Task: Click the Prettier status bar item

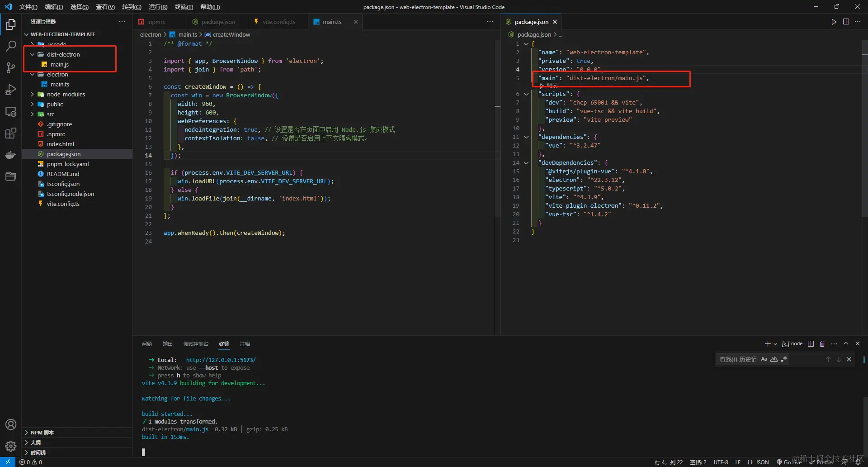Action: tap(822, 462)
